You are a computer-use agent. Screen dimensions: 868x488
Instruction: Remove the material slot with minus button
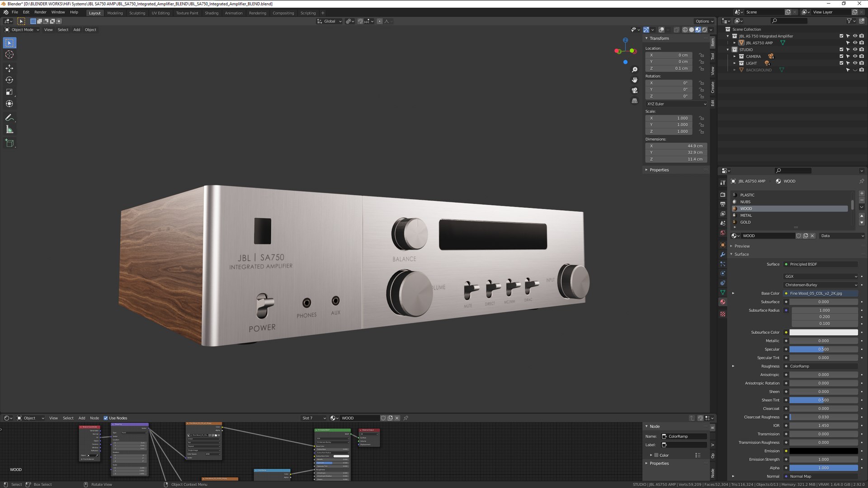[862, 200]
